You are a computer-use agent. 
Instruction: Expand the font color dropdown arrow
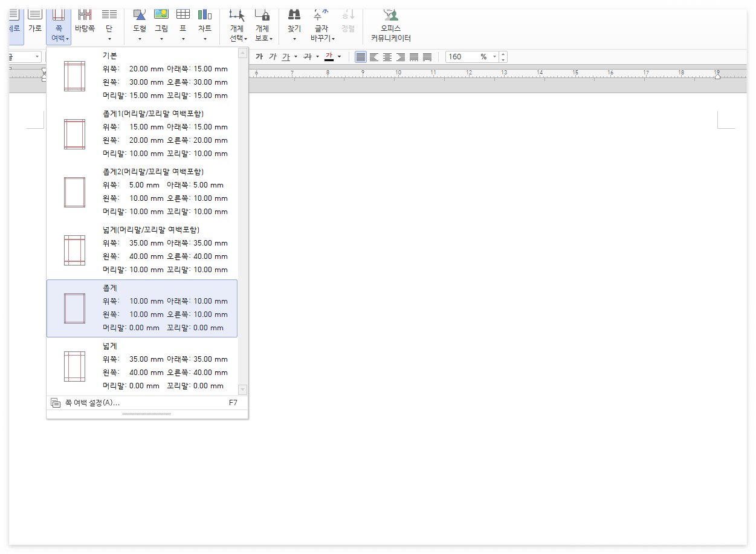(x=339, y=57)
